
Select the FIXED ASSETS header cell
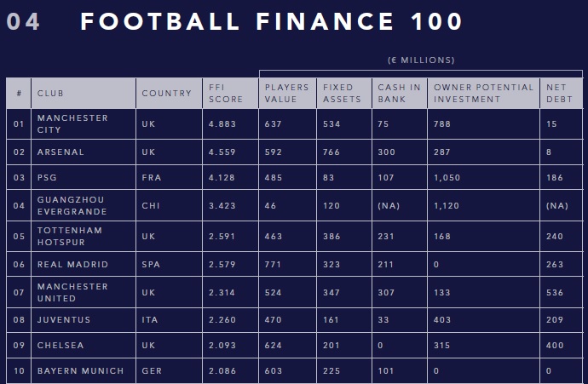[x=344, y=94]
